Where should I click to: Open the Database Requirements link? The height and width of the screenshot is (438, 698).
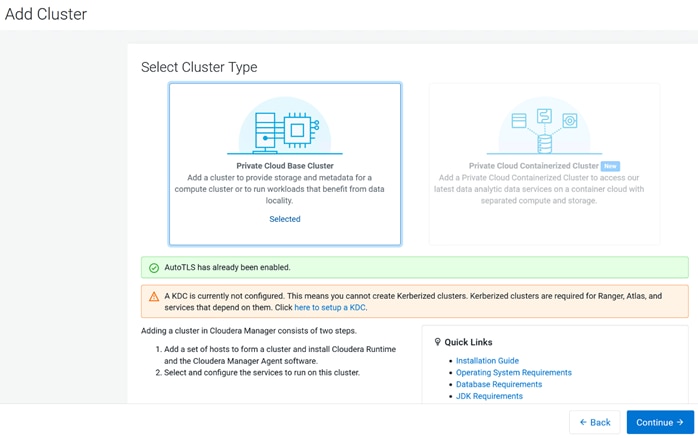(499, 384)
